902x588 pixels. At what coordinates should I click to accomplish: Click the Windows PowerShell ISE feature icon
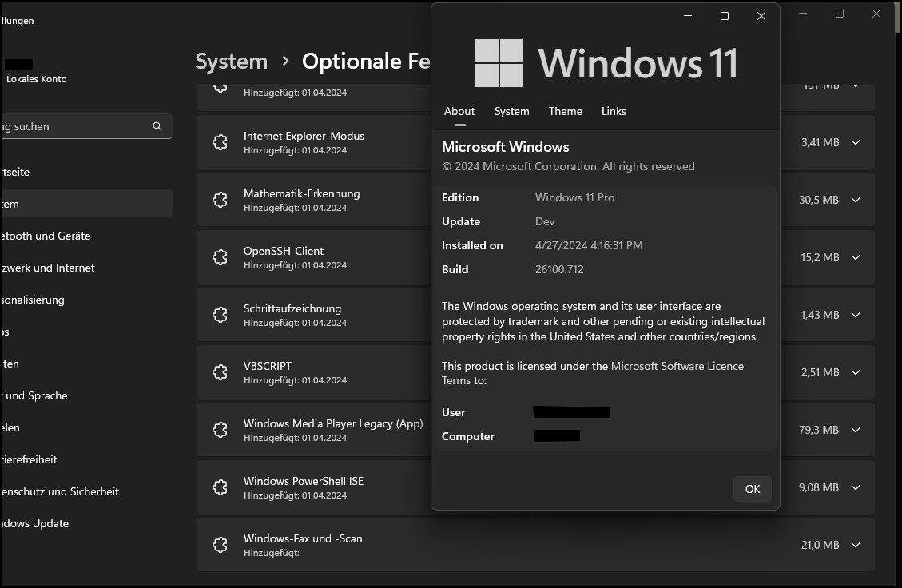(x=220, y=487)
